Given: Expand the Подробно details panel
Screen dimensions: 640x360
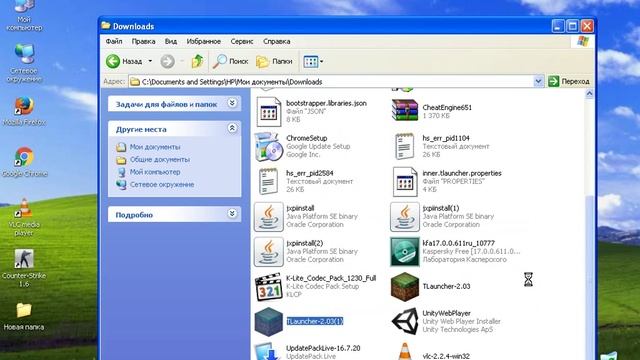Looking at the screenshot, I should coord(232,213).
